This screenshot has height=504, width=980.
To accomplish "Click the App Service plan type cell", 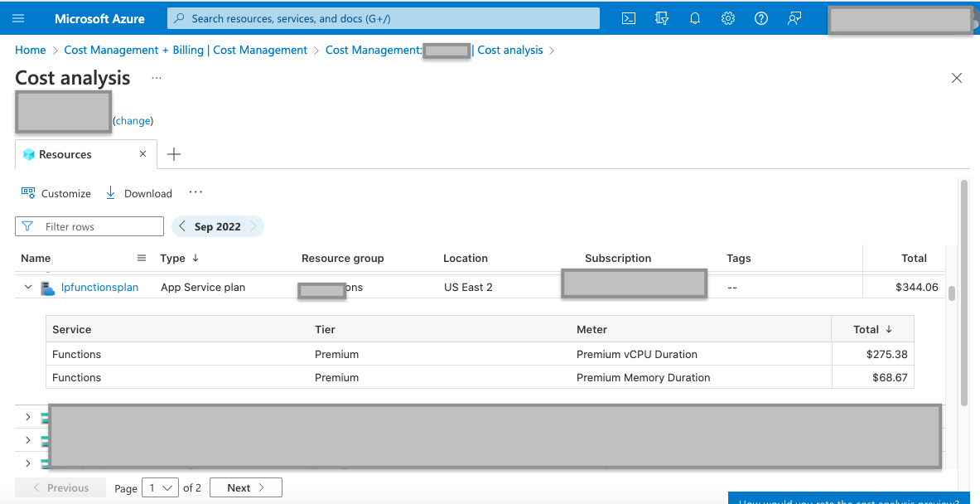I will coord(203,287).
